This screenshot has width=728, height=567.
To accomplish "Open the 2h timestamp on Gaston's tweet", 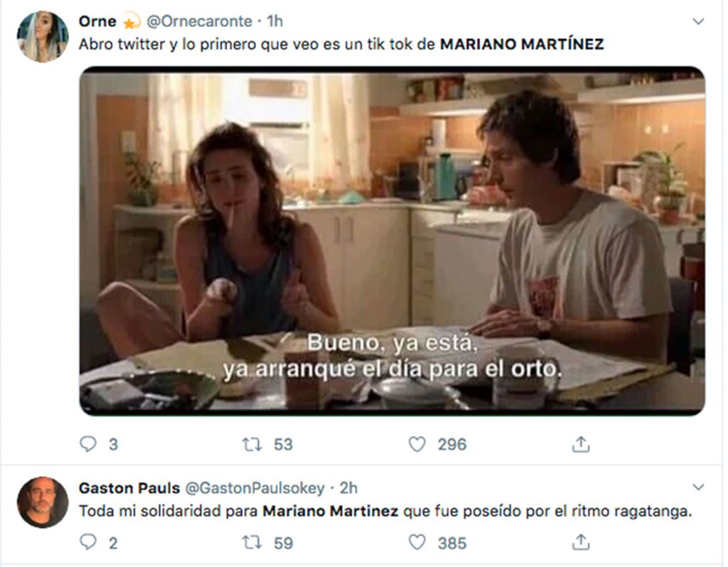I will 348,488.
